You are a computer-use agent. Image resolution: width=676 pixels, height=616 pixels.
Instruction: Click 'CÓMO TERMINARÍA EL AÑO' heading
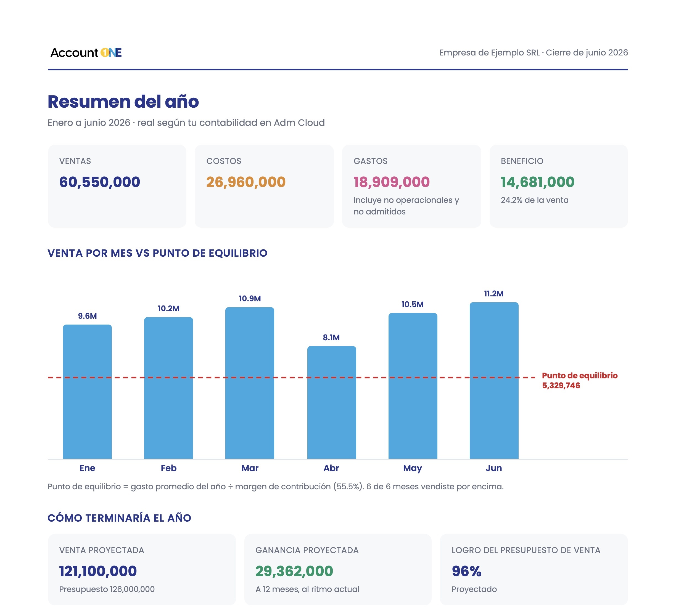[119, 518]
